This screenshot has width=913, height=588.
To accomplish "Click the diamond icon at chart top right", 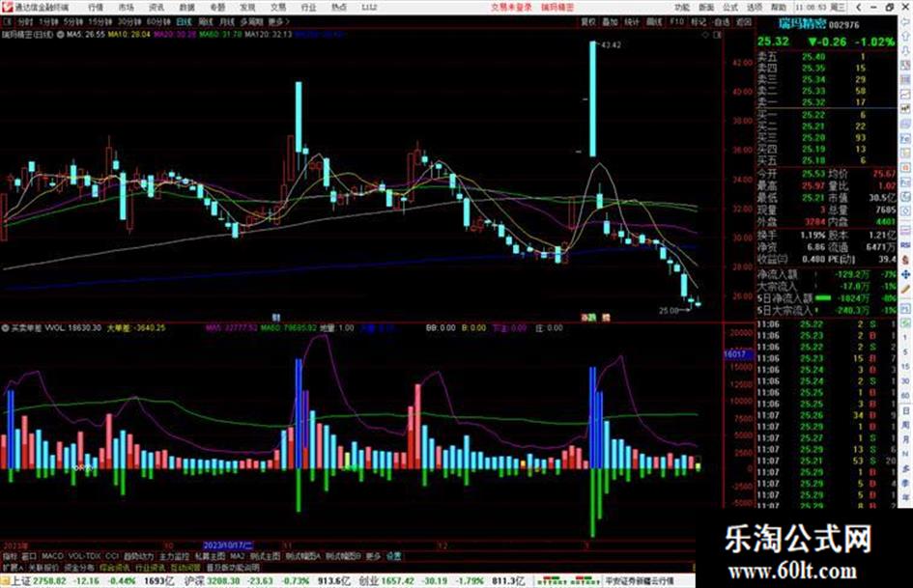I will [x=705, y=35].
